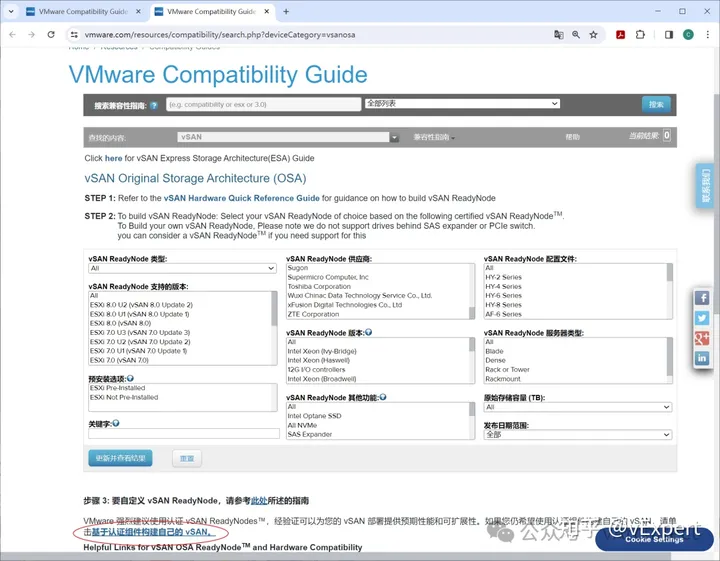Viewport: 720px width, 561px height.
Task: Select Intel Optane SSD feature
Action: click(x=315, y=416)
